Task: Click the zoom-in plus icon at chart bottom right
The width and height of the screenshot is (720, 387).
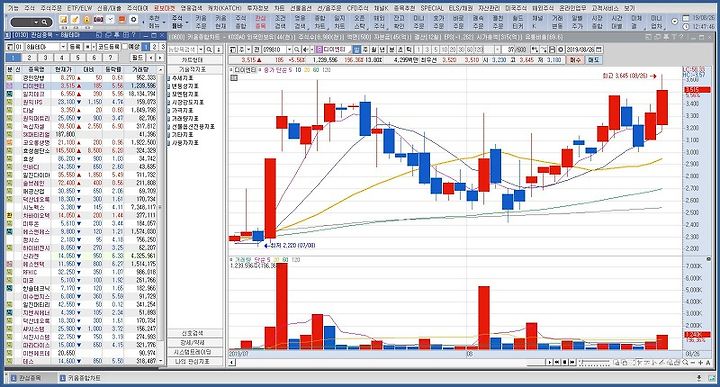Action: pyautogui.click(x=700, y=363)
